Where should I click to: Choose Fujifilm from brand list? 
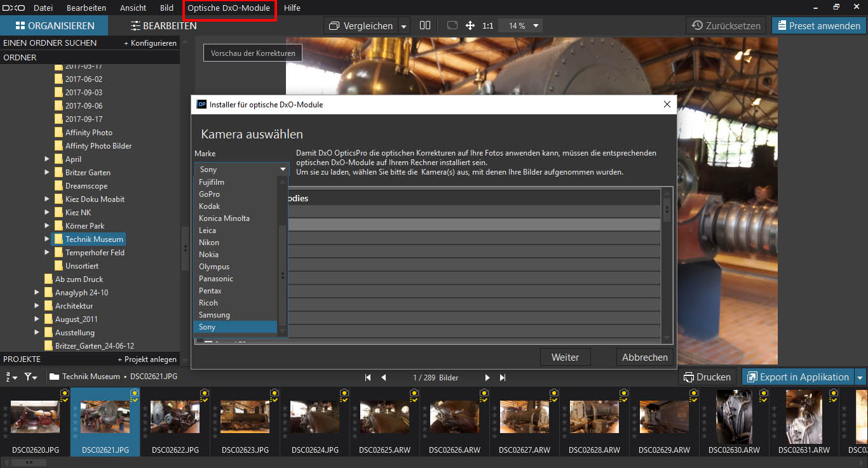coord(236,182)
